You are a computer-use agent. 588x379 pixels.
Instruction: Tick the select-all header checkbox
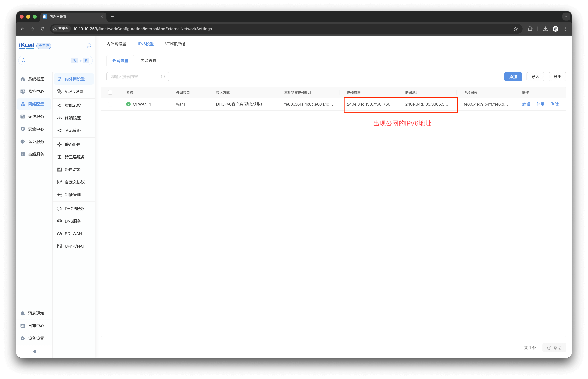pyautogui.click(x=110, y=92)
